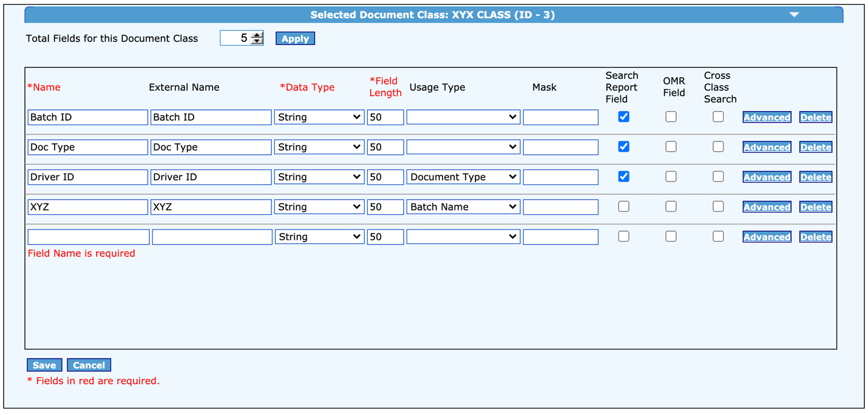
Task: Open Advanced settings for Batch ID row
Action: click(x=767, y=117)
